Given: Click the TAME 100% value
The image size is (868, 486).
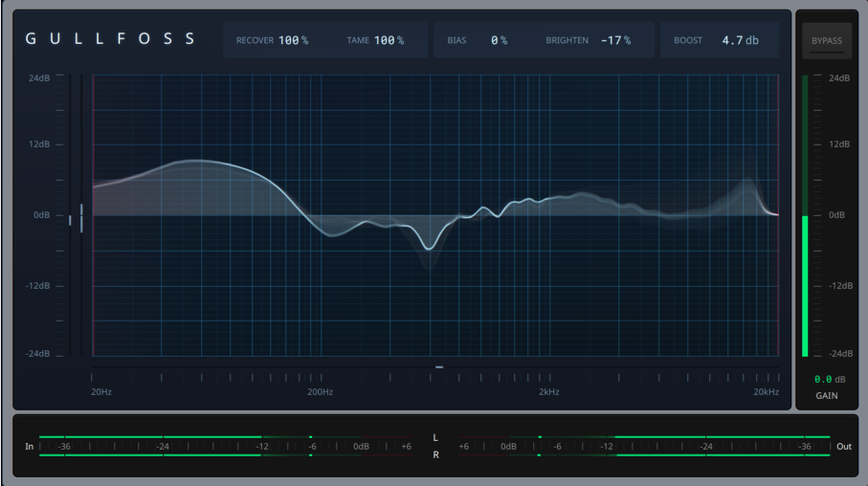Looking at the screenshot, I should pos(389,40).
